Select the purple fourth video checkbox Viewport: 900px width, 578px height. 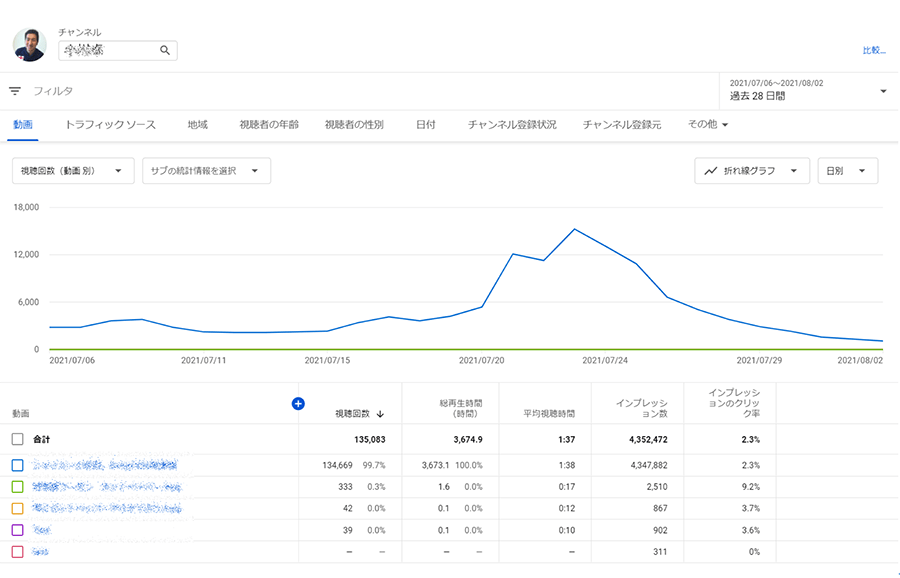(x=17, y=529)
